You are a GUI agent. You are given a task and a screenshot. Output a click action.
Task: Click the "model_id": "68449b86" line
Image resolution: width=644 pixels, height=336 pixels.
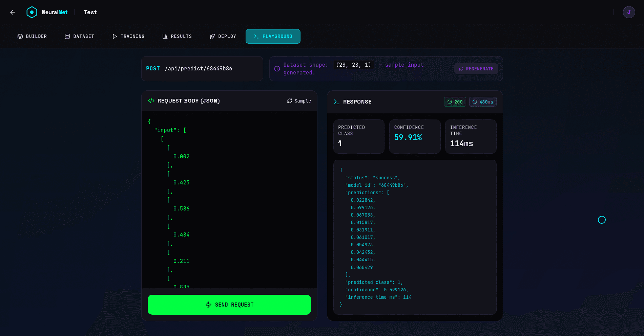(377, 185)
